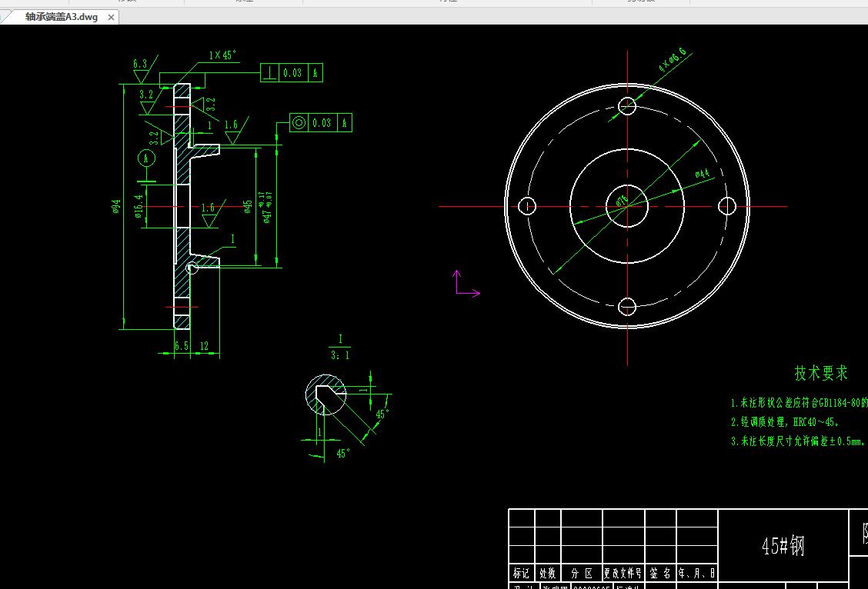The height and width of the screenshot is (589, 868).
Task: Click the top bolt hole circle in front view
Action: click(x=627, y=105)
